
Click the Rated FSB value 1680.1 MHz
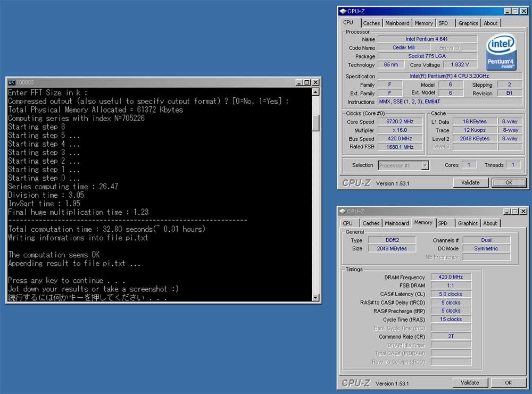pyautogui.click(x=400, y=147)
